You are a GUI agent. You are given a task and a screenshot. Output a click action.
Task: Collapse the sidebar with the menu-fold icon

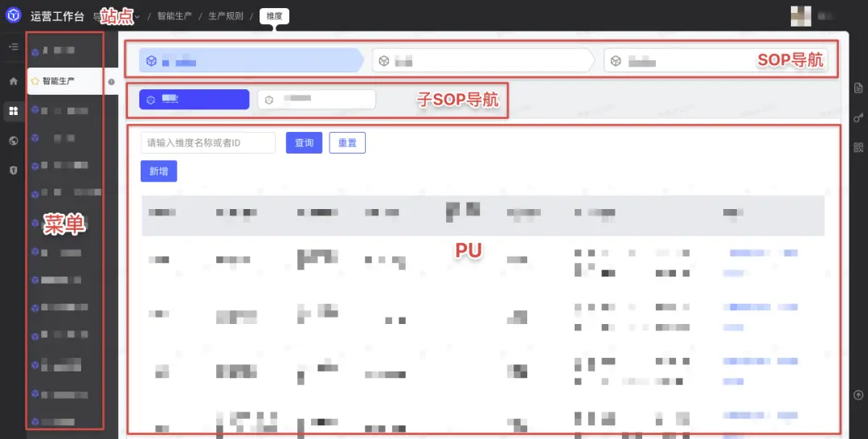click(x=13, y=47)
